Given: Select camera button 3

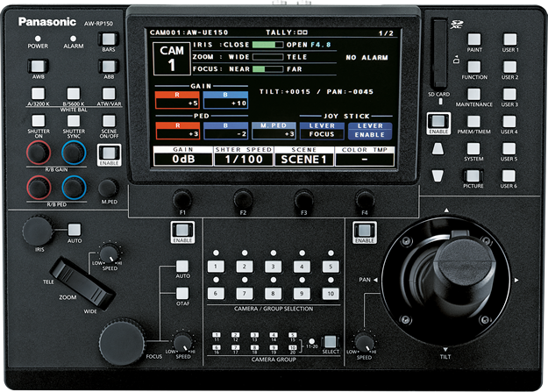Looking at the screenshot, I should (273, 267).
